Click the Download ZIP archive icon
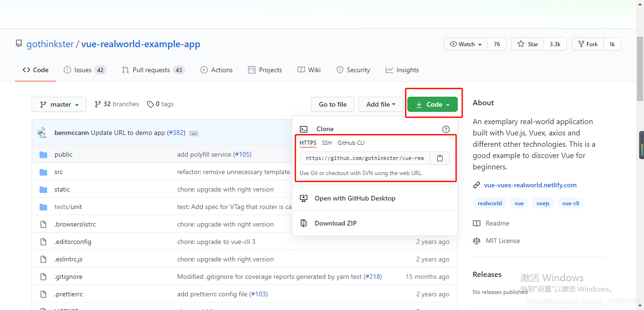Viewport: 644px width, 310px height. coord(304,224)
